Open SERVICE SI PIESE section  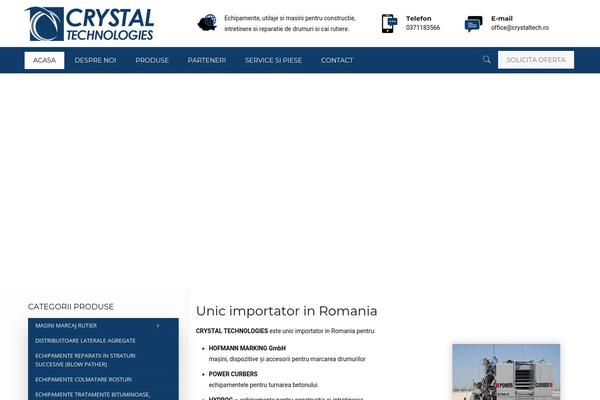point(273,60)
